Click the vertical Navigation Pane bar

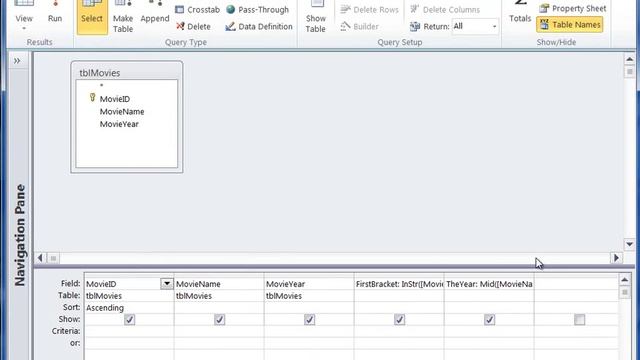20,235
